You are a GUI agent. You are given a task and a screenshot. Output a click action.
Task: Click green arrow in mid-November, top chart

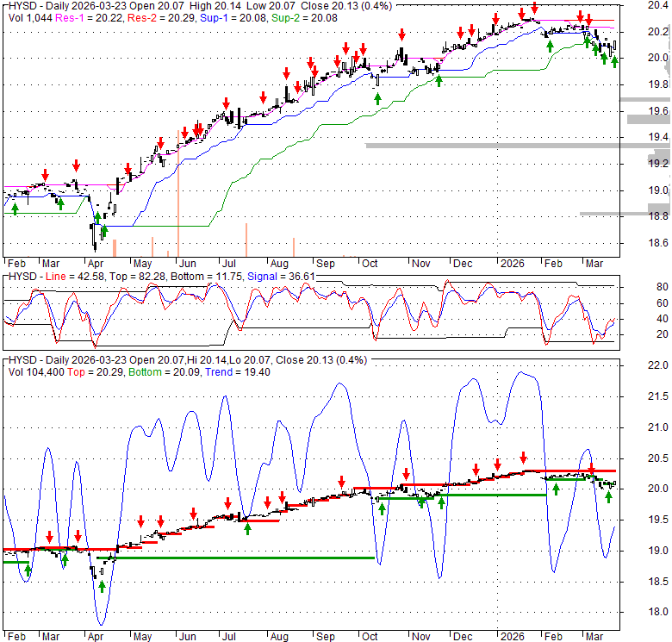click(439, 80)
